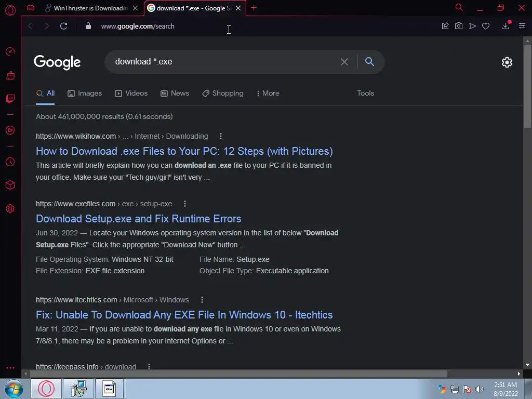Viewport: 532px width, 399px height.
Task: Open Twitch panel in sidebar
Action: click(x=10, y=99)
